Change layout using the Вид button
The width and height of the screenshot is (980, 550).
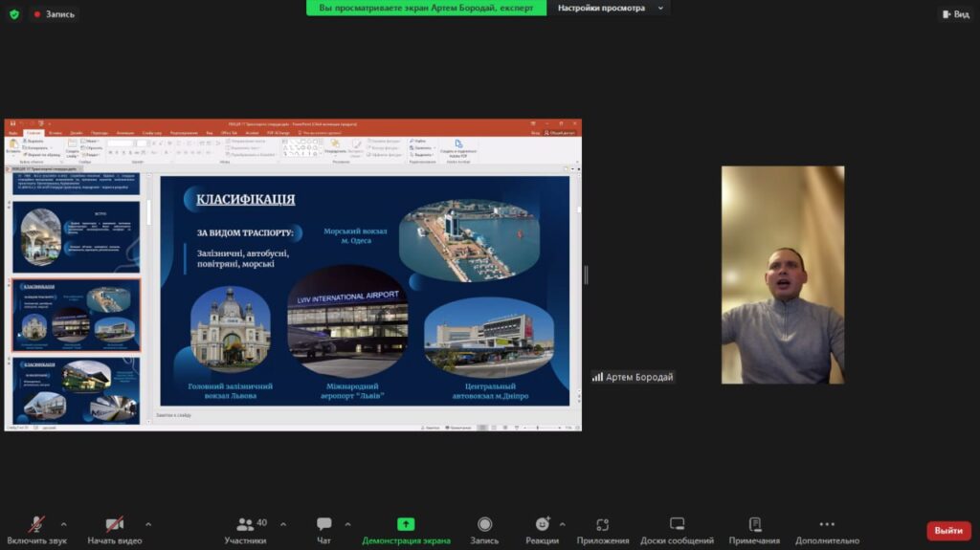(956, 14)
